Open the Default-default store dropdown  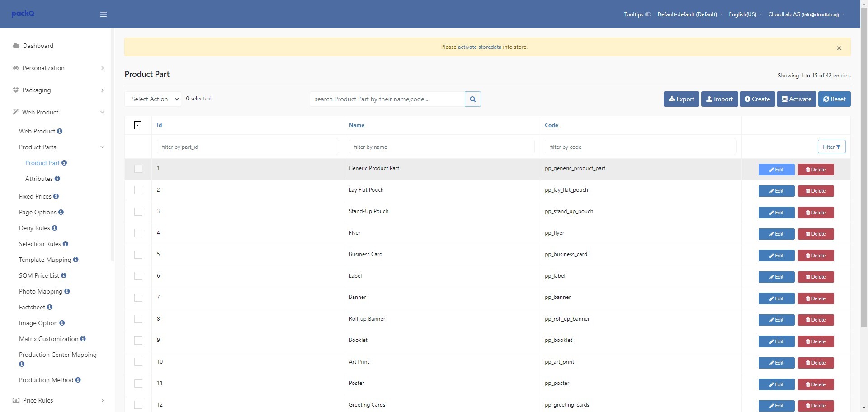pos(690,14)
